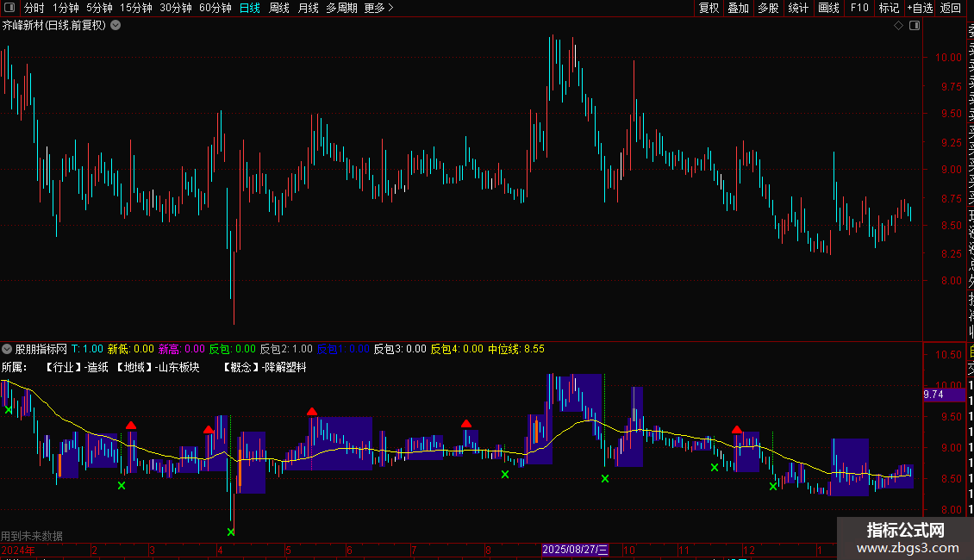Click the green X marker under the 2025/08/27 spike
This screenshot has height=560, width=974.
pos(605,479)
